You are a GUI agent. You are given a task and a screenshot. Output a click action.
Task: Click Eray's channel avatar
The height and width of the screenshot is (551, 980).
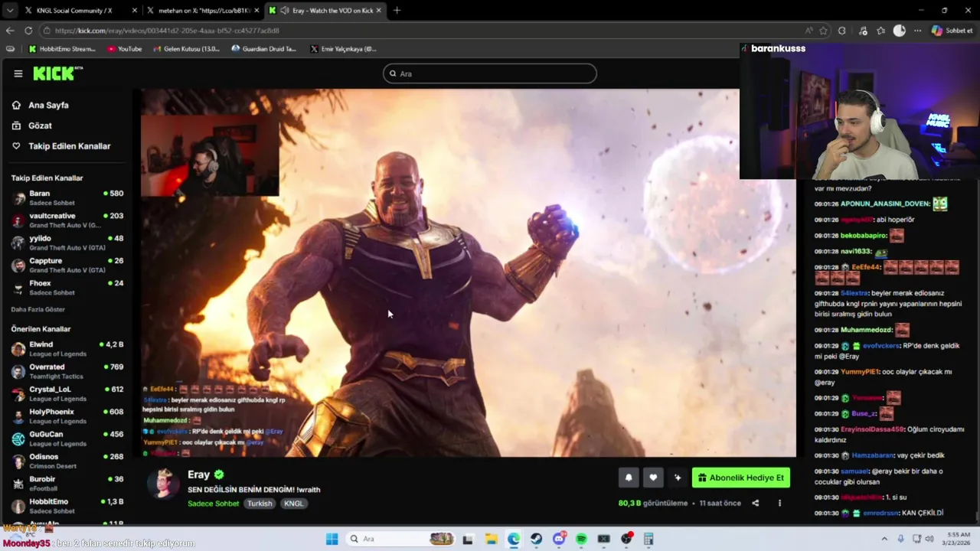[163, 483]
